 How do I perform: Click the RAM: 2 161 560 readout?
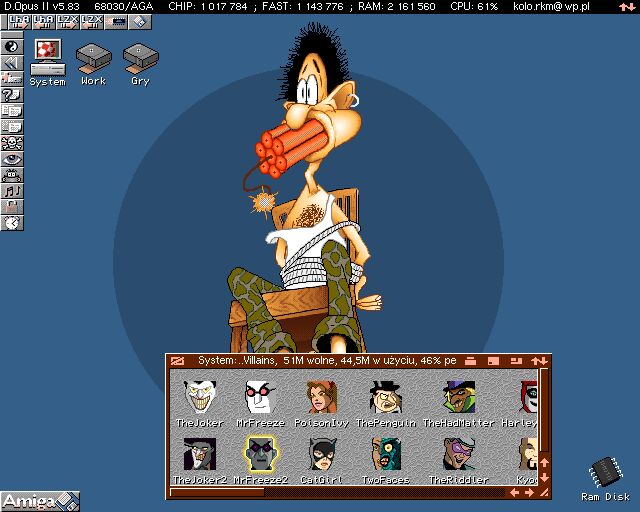point(397,7)
